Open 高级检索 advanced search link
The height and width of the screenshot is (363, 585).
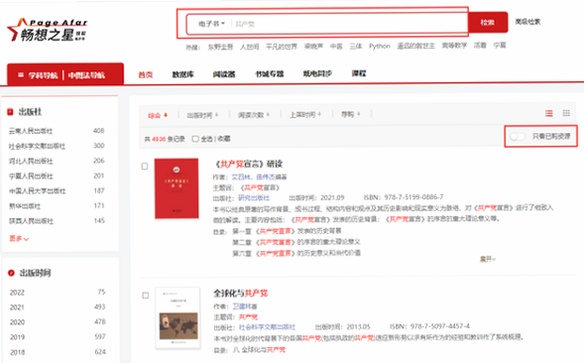[x=528, y=22]
